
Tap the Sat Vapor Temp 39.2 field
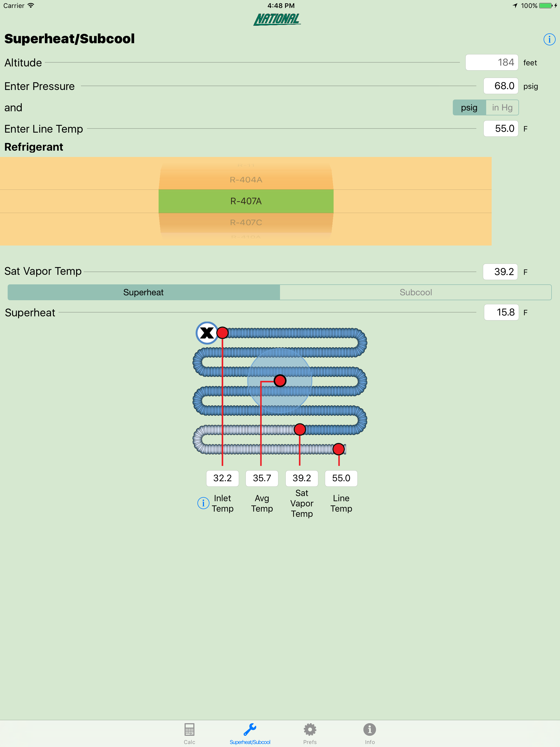500,272
